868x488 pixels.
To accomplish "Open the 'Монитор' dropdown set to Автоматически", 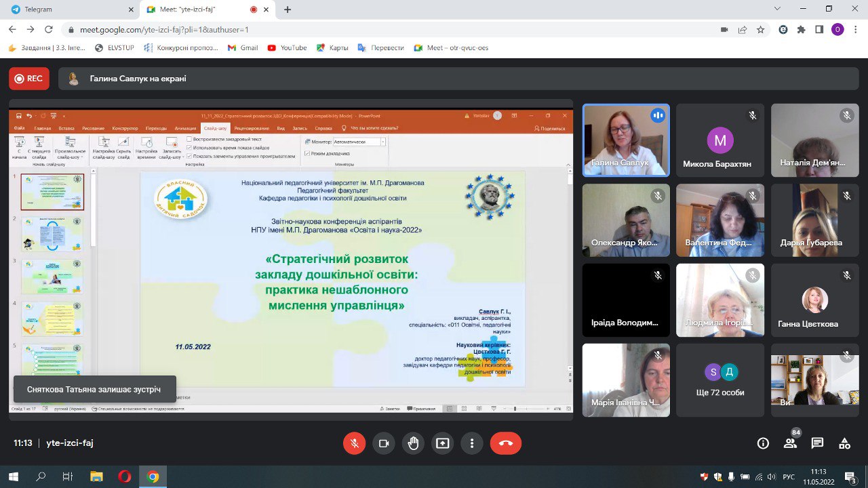I will point(382,140).
